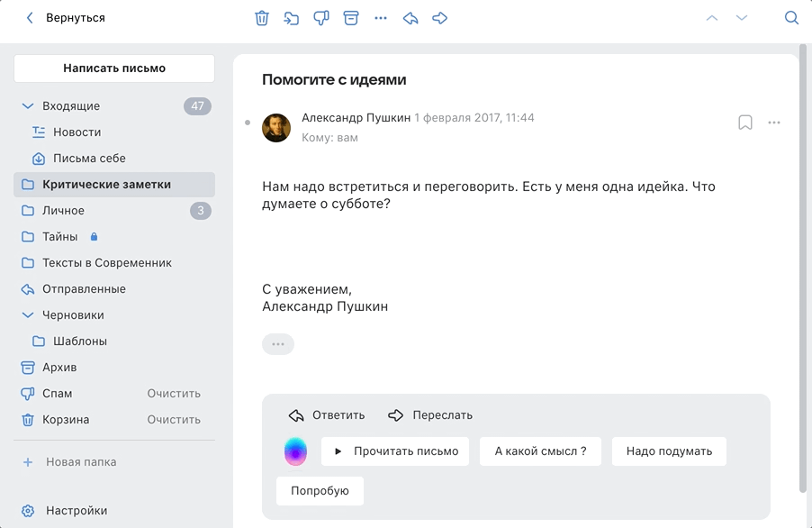Click the reply arrow in top toolbar
The image size is (812, 528).
point(411,18)
